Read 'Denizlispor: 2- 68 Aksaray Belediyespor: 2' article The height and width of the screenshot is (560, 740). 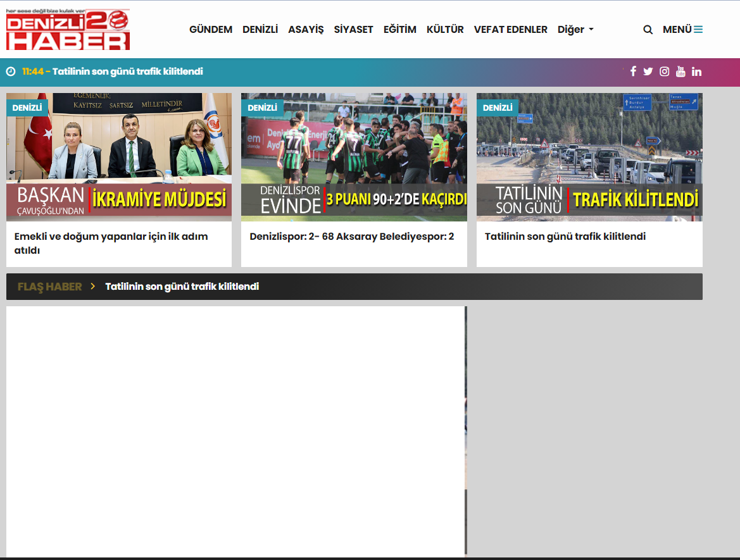point(351,237)
